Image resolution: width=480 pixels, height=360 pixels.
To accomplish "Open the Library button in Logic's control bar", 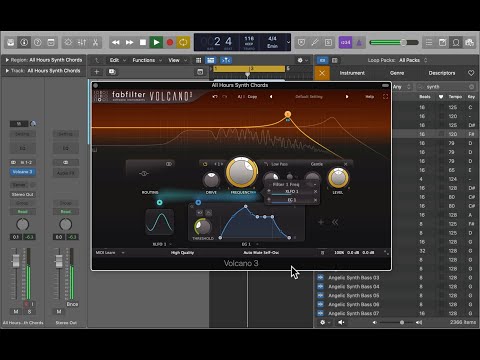I will tap(11, 42).
